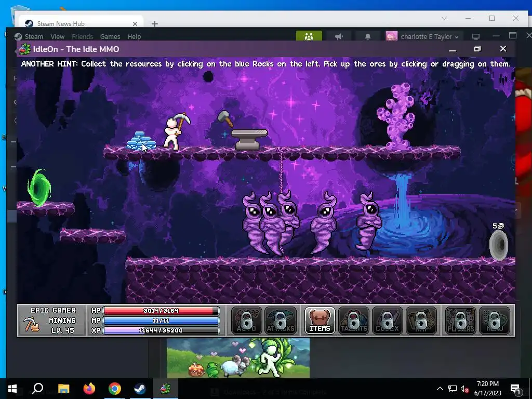Click the locked Talents button
532x399 pixels.
353,321
